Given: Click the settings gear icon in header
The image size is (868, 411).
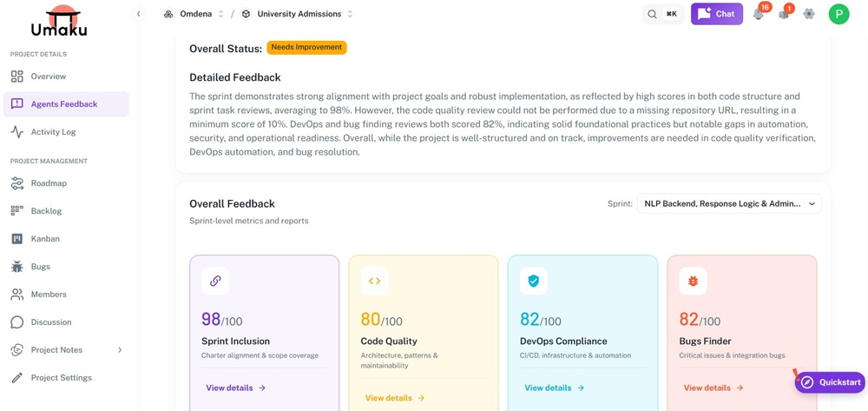Looking at the screenshot, I should [x=809, y=14].
